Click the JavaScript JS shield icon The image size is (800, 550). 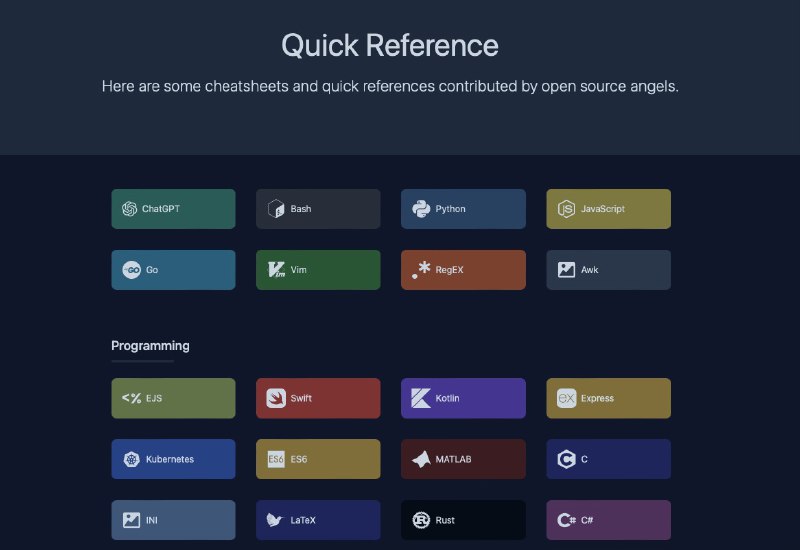click(565, 209)
